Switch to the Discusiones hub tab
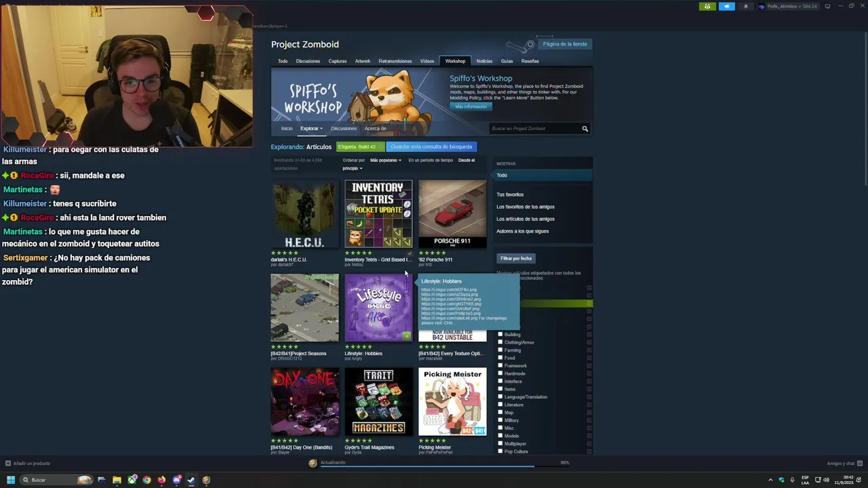 (x=308, y=61)
